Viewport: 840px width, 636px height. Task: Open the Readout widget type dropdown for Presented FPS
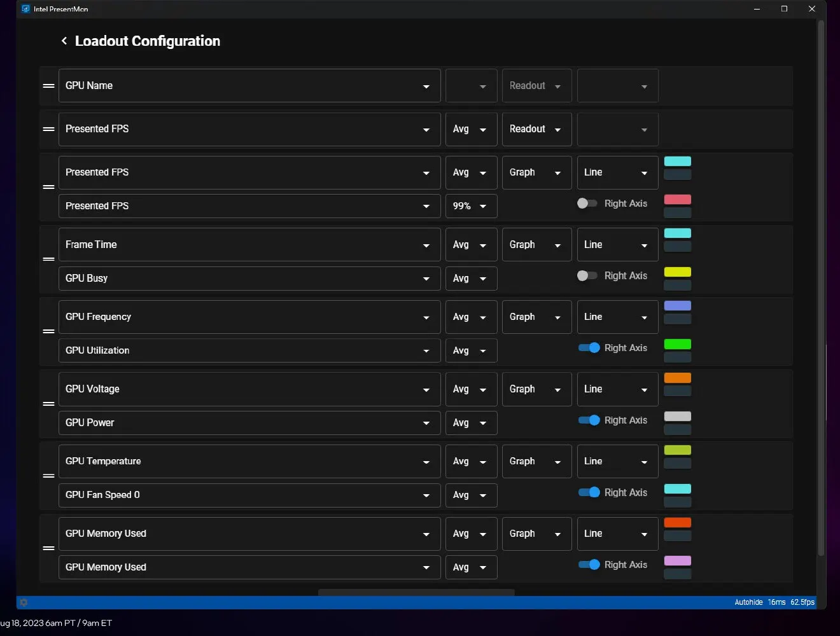[x=536, y=129]
